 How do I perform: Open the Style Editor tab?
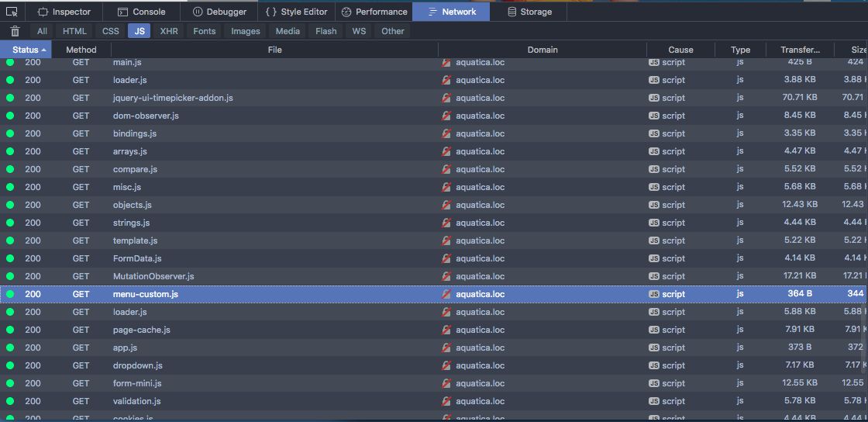coord(296,12)
